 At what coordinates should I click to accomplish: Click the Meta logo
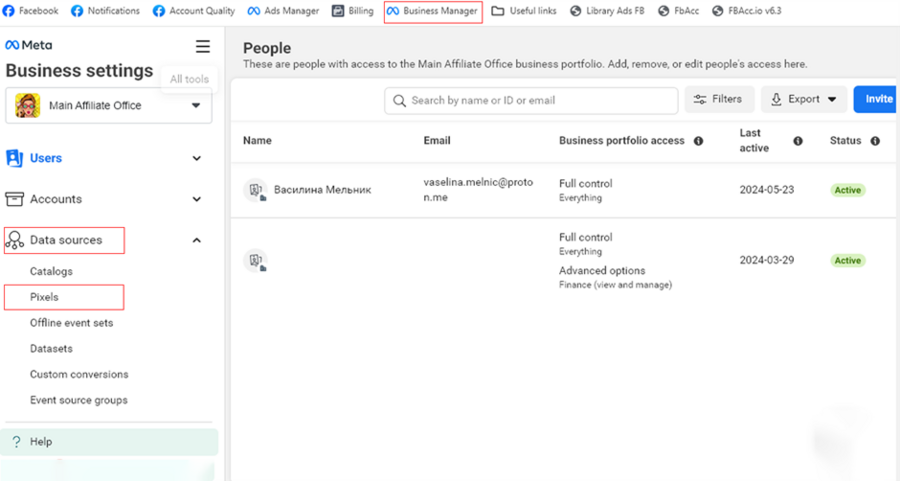point(28,45)
